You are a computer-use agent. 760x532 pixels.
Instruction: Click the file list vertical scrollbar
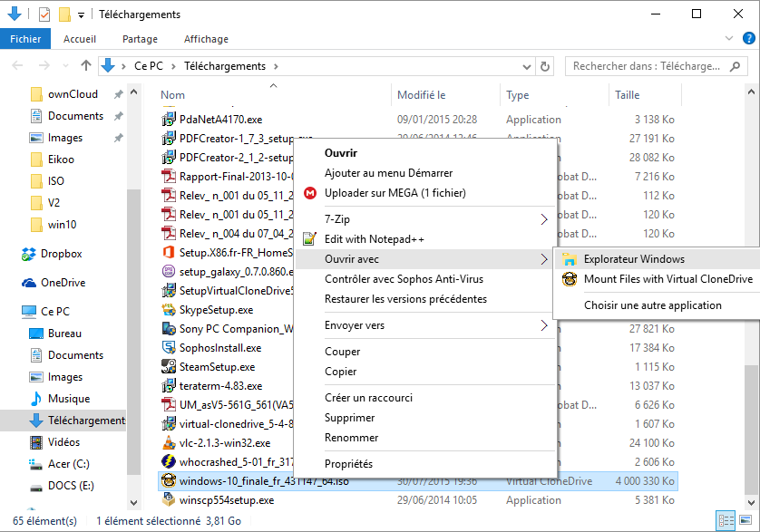tap(752, 272)
